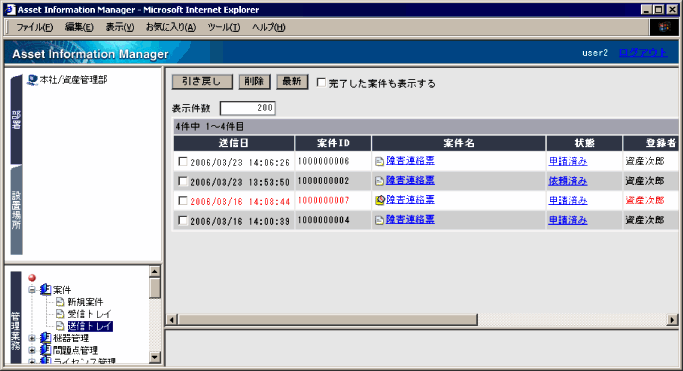Check the box for row 2006/03/16 14:00:39
Image resolution: width=683 pixels, height=371 pixels.
point(183,220)
